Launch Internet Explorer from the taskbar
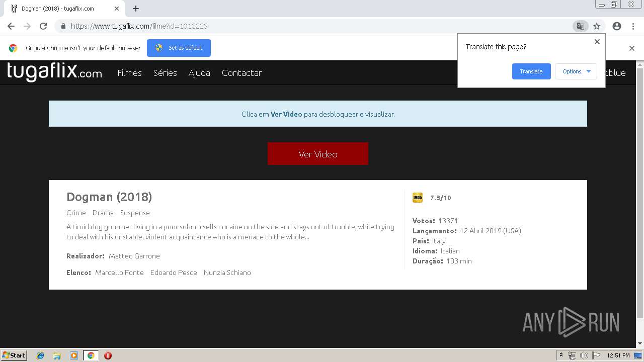This screenshot has width=644, height=362. (x=40, y=355)
